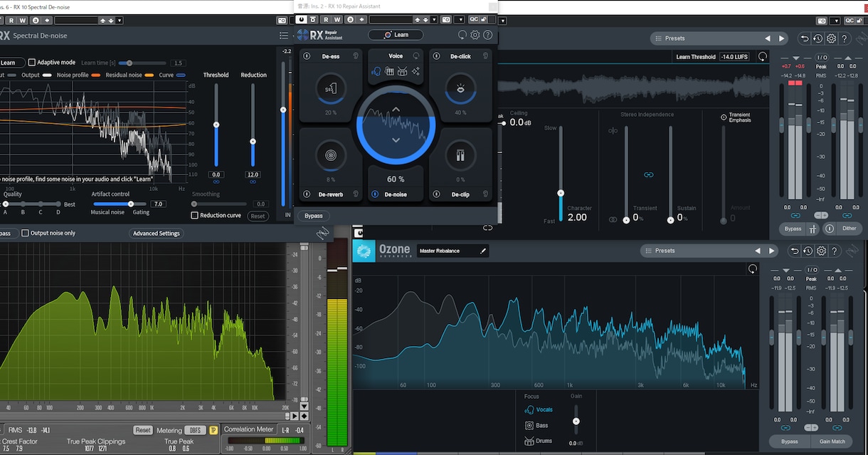
Task: Toggle the De-noise power button
Action: pos(374,194)
